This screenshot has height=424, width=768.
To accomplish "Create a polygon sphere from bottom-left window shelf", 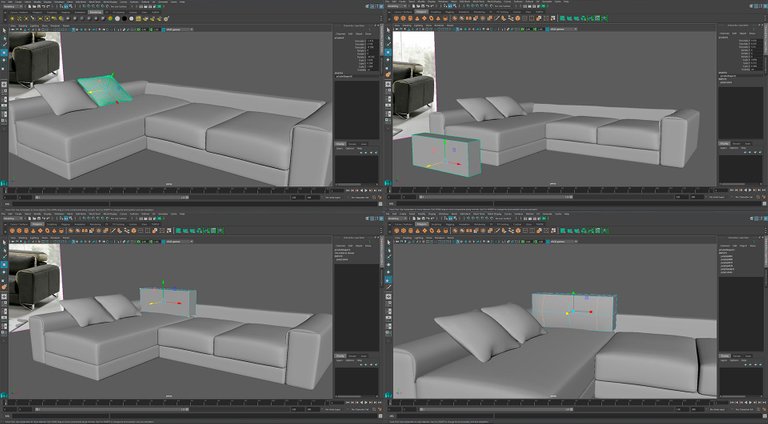I will point(12,231).
